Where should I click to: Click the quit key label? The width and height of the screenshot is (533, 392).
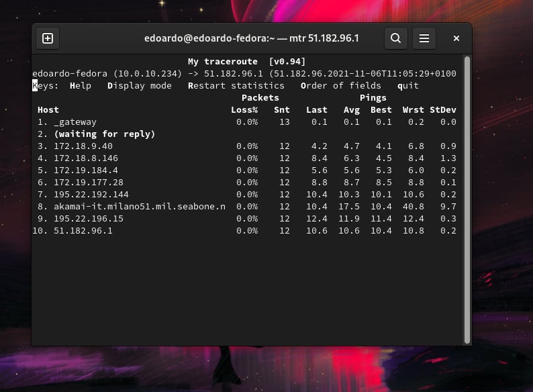tap(407, 86)
